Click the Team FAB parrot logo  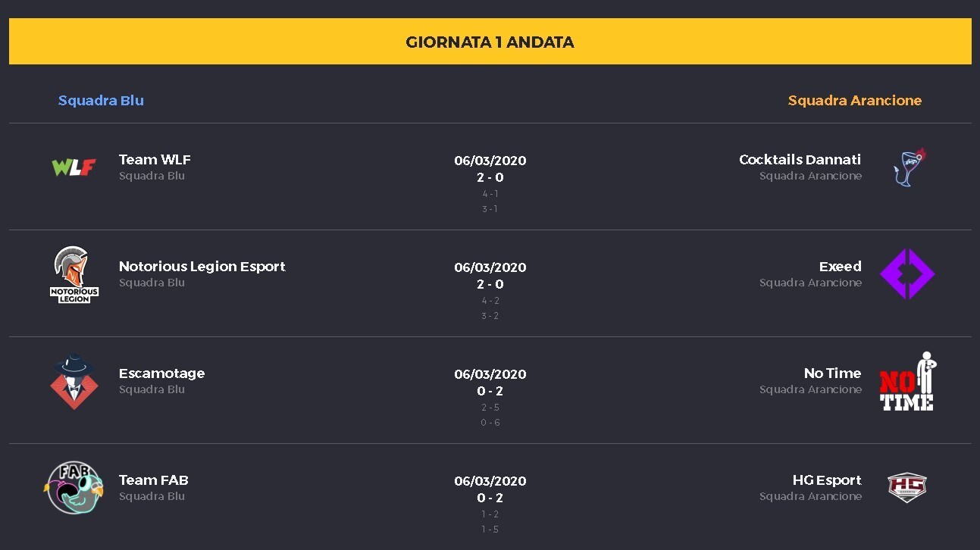pyautogui.click(x=74, y=488)
